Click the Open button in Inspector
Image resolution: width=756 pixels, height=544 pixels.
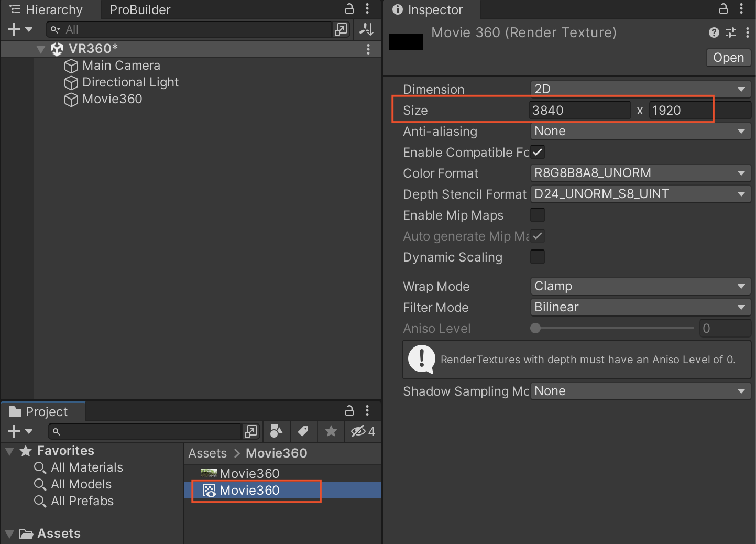coord(728,58)
